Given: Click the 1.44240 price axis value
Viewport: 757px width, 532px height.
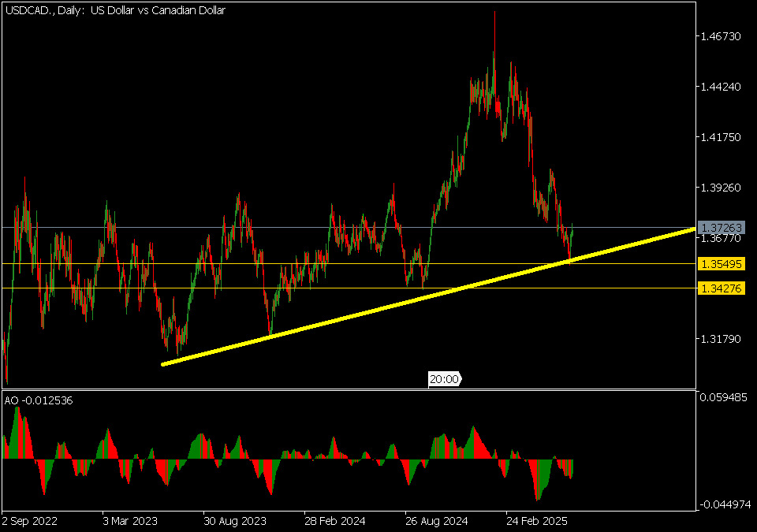Looking at the screenshot, I should 720,87.
